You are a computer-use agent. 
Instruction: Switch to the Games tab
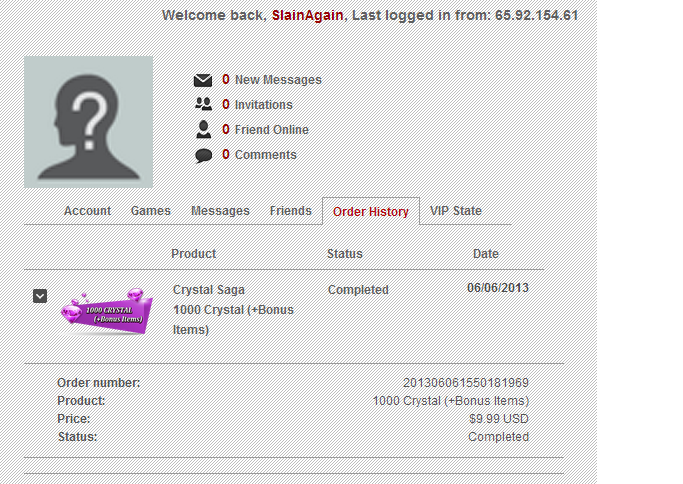click(x=151, y=211)
